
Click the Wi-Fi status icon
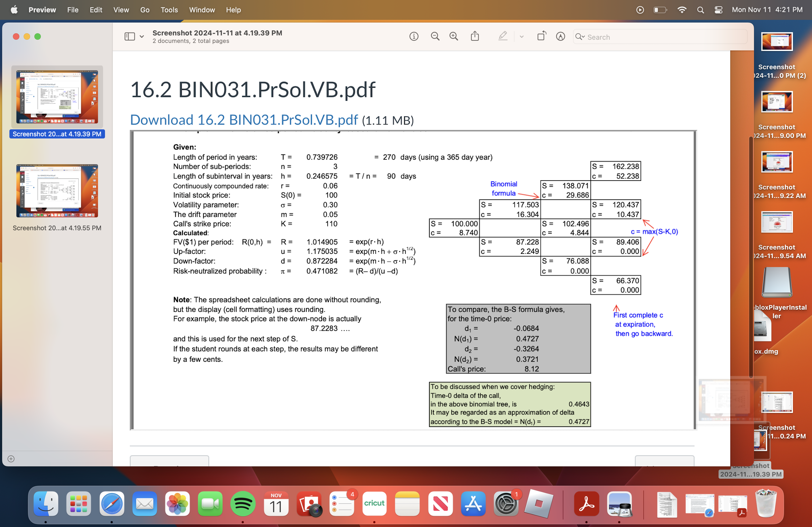coord(682,10)
